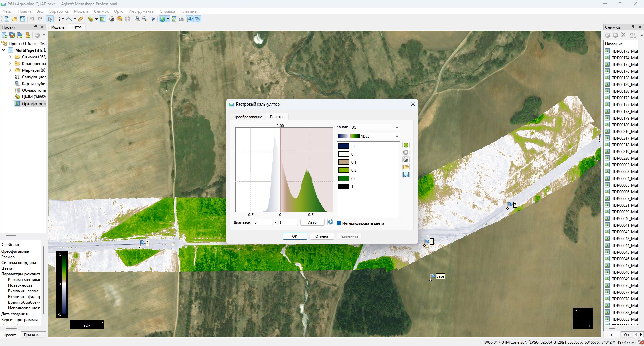Viewport: 644px width, 346px height.
Task: Toggle show shapes button in toolbar
Action: 198,19
